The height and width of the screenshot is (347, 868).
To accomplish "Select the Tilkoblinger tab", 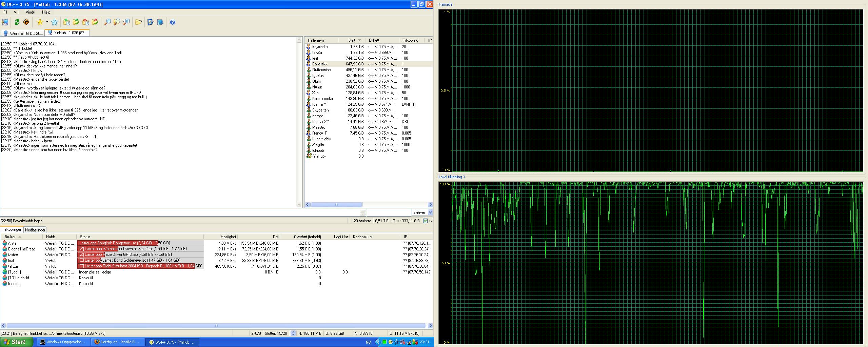I will pyautogui.click(x=12, y=229).
